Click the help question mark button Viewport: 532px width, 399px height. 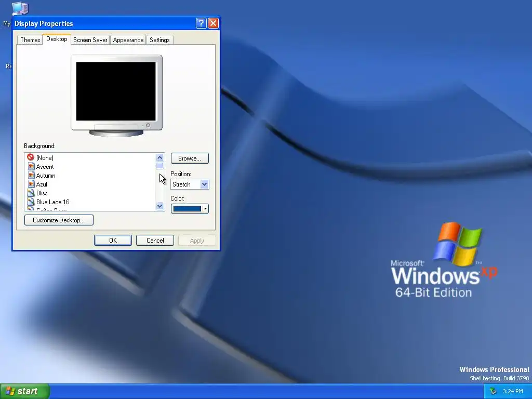(x=201, y=23)
